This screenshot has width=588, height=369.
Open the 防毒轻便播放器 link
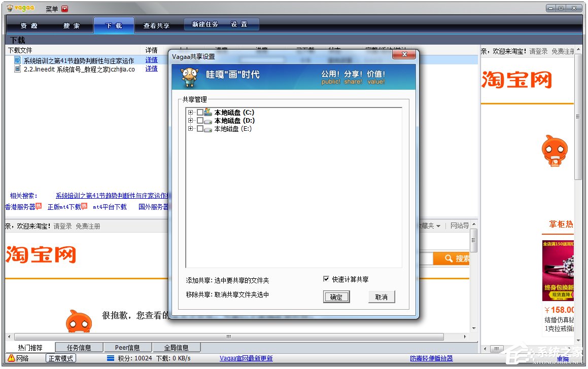[431, 358]
